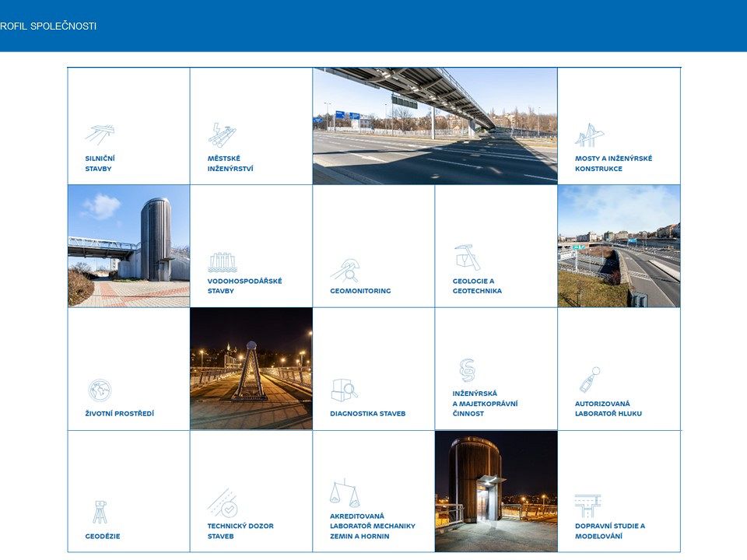
Task: Click the Dopravní studie intersection icon
Action: [x=588, y=506]
